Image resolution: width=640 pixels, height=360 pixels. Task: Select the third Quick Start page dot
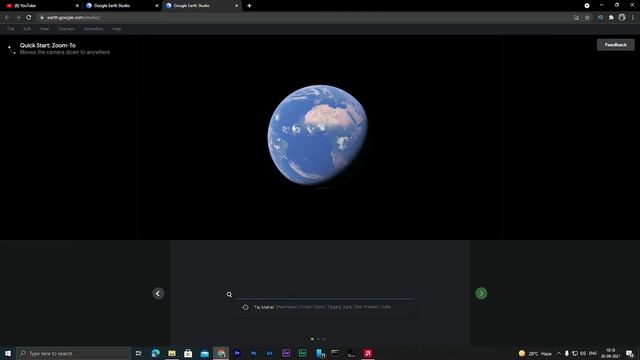pyautogui.click(x=324, y=339)
